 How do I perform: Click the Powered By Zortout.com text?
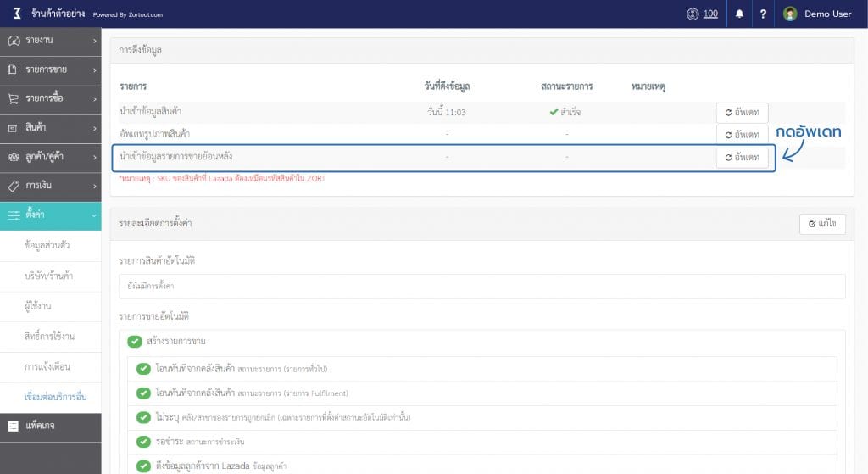[x=128, y=15]
